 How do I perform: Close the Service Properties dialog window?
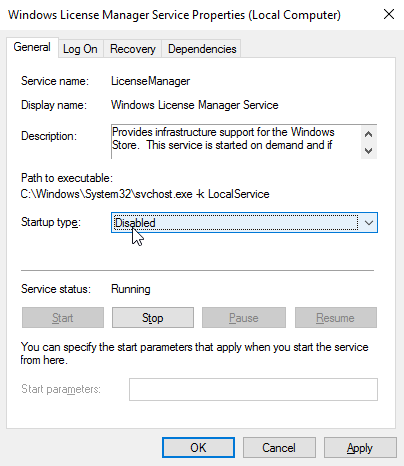coord(389,14)
